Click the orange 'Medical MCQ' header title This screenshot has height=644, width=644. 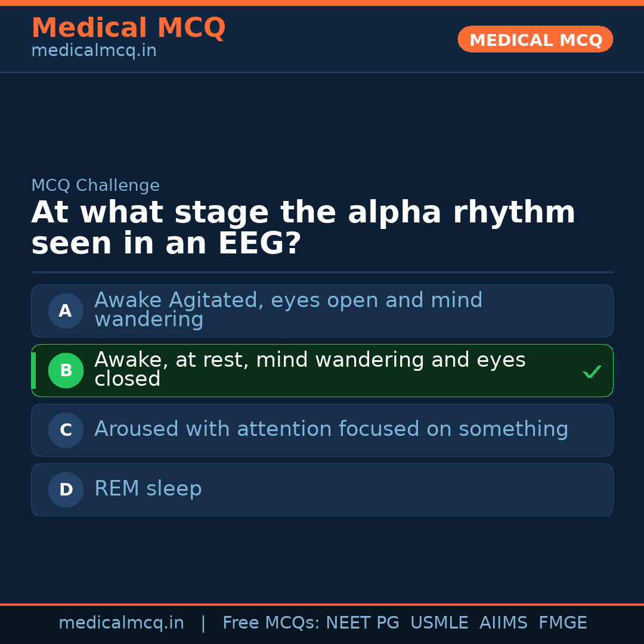(x=128, y=28)
